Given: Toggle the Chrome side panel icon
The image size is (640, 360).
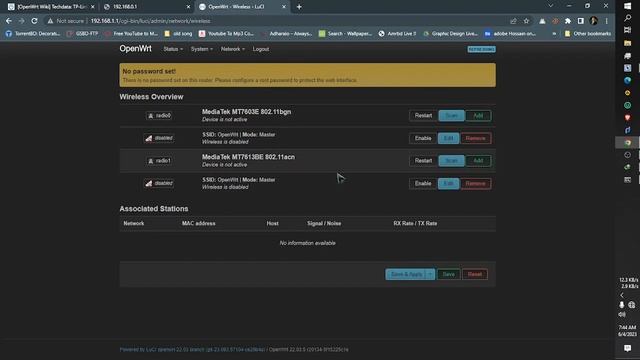Looking at the screenshot, I should (x=580, y=21).
